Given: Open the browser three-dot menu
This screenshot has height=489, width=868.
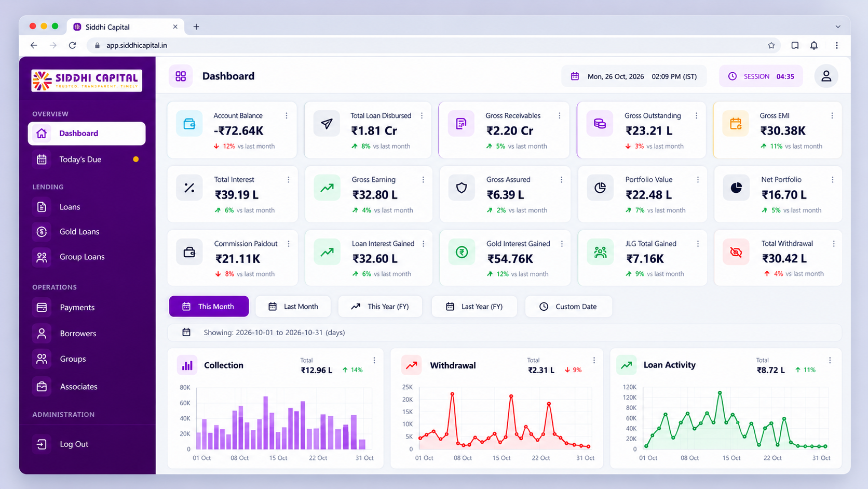Looking at the screenshot, I should pyautogui.click(x=836, y=45).
